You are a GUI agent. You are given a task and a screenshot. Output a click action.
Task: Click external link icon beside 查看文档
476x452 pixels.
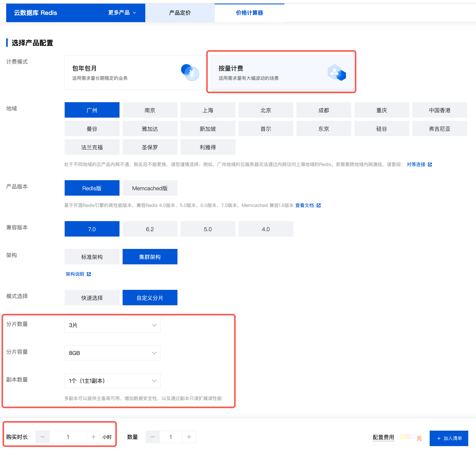click(319, 205)
